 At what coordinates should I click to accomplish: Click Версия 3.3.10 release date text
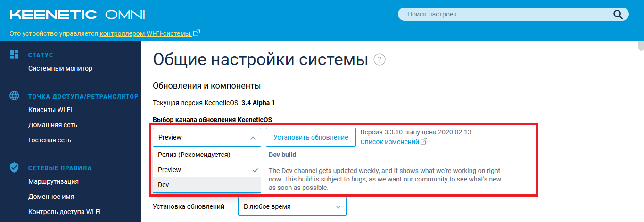(x=416, y=132)
